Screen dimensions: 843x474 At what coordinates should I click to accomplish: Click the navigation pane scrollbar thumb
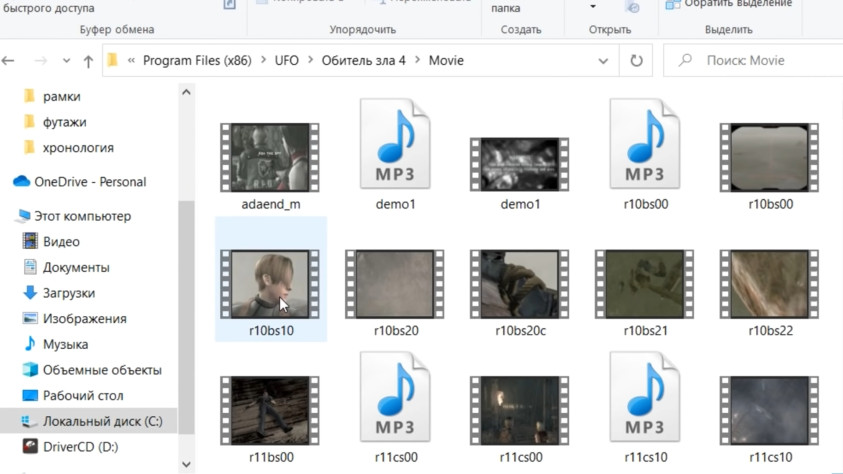[186, 317]
